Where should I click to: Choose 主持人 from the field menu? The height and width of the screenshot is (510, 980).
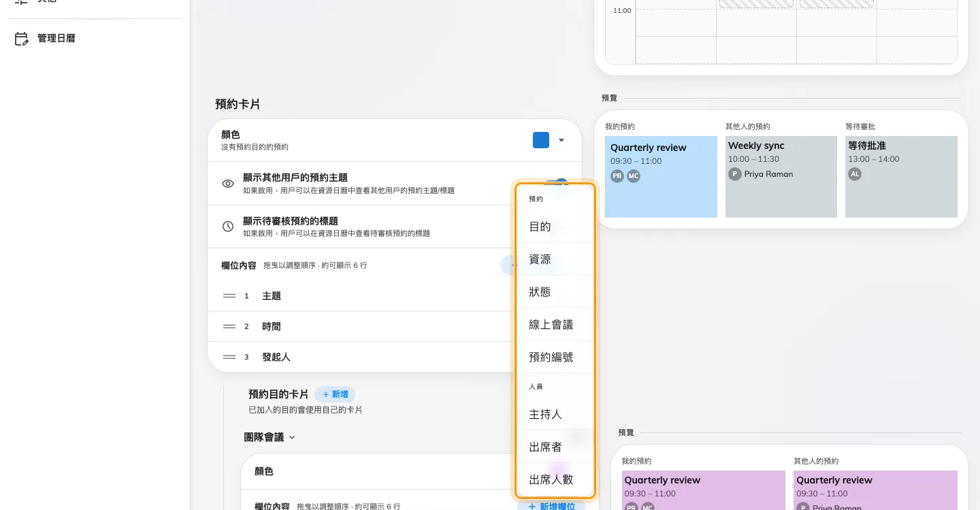(x=555, y=414)
